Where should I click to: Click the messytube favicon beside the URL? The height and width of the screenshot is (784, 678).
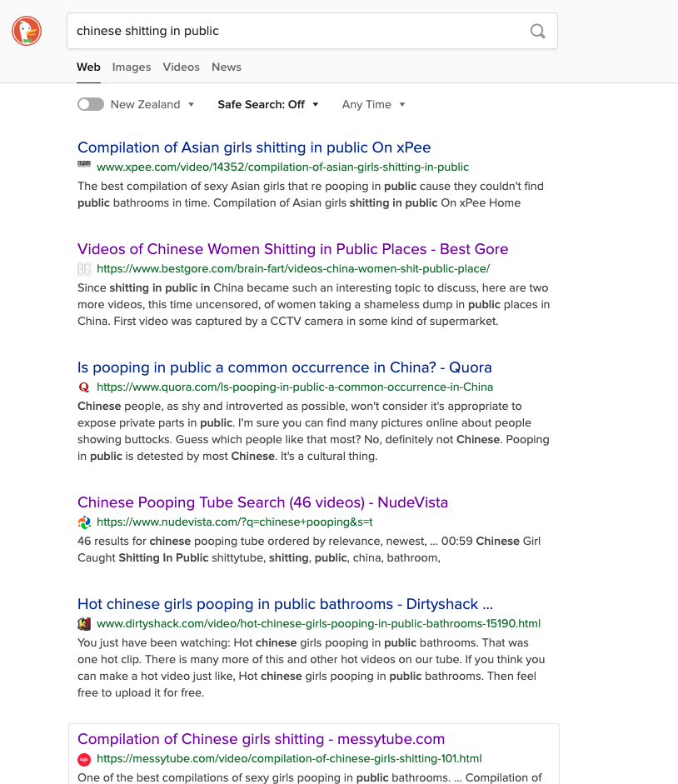click(84, 759)
